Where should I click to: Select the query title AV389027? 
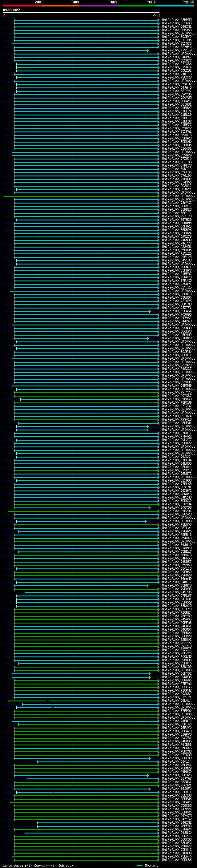click(11, 10)
